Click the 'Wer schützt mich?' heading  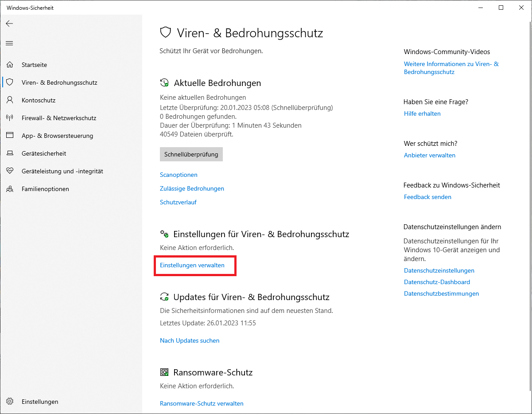click(431, 144)
